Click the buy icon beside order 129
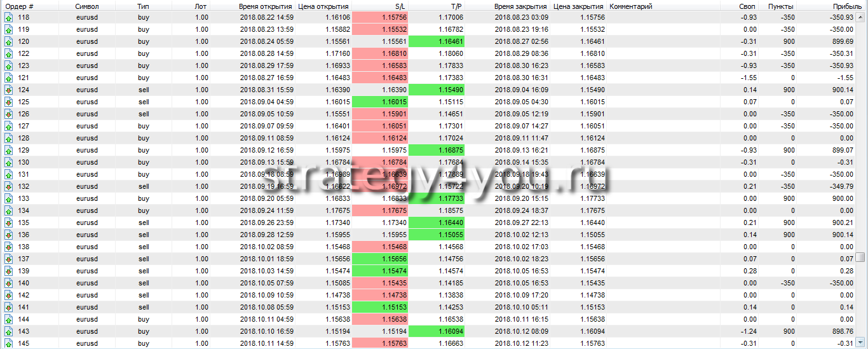 coord(8,150)
